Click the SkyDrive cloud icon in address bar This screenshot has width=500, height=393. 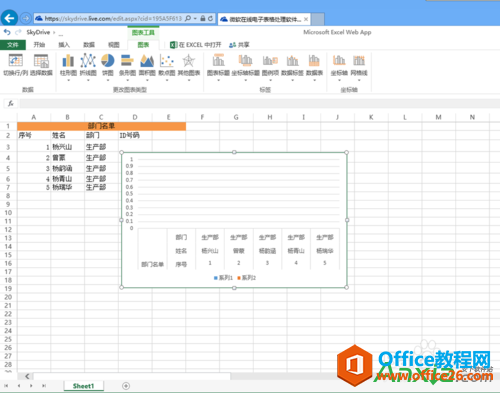39,18
